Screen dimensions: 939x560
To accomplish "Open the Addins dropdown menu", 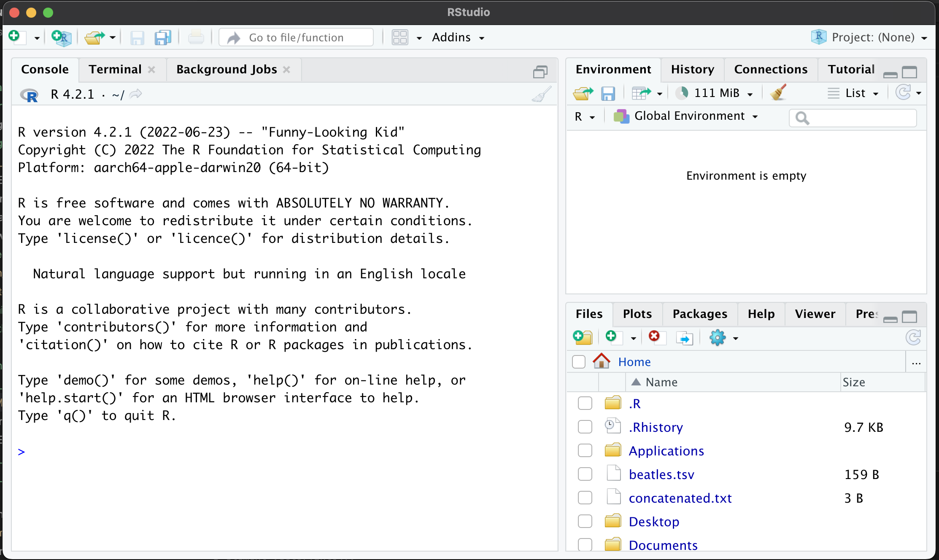I will [x=458, y=38].
